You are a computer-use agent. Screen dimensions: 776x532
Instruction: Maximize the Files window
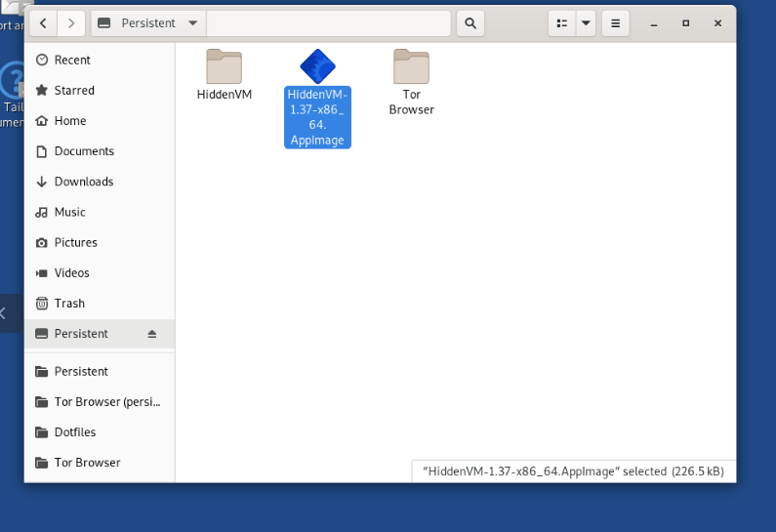(x=685, y=23)
